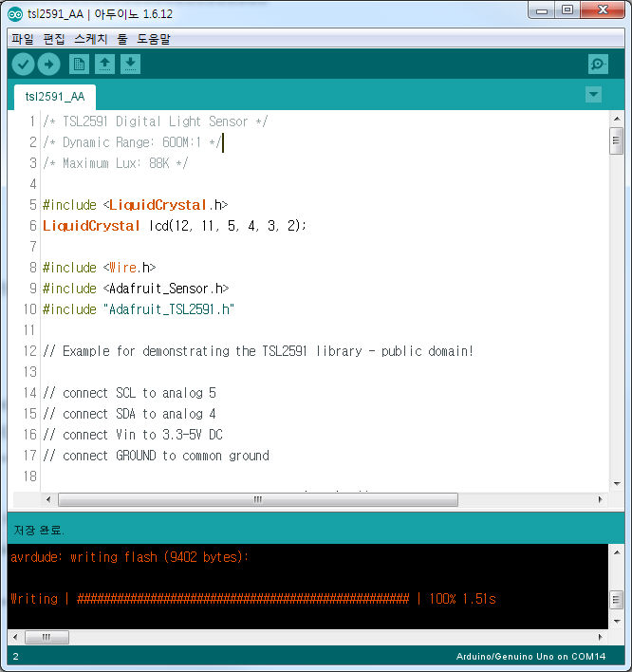Click the 'connect Vin to 3.3-5V DC' comment
The width and height of the screenshot is (632, 672).
(x=133, y=435)
